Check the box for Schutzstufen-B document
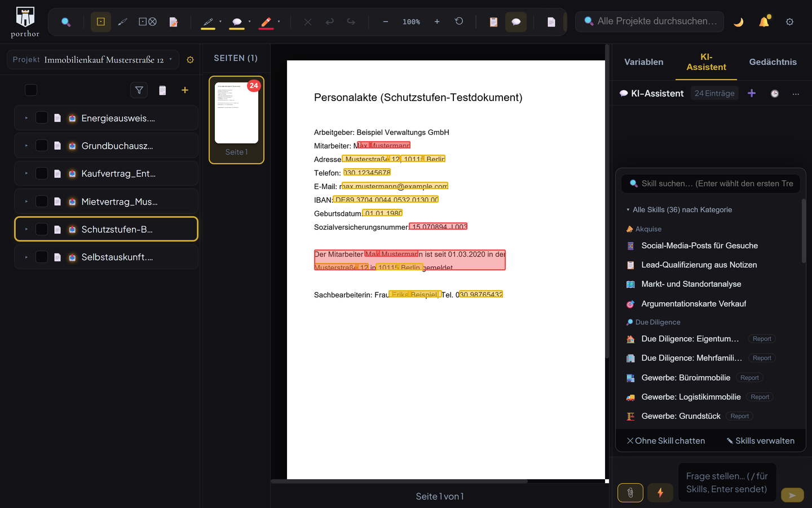Screen dimensions: 812x508 [x=42, y=229]
